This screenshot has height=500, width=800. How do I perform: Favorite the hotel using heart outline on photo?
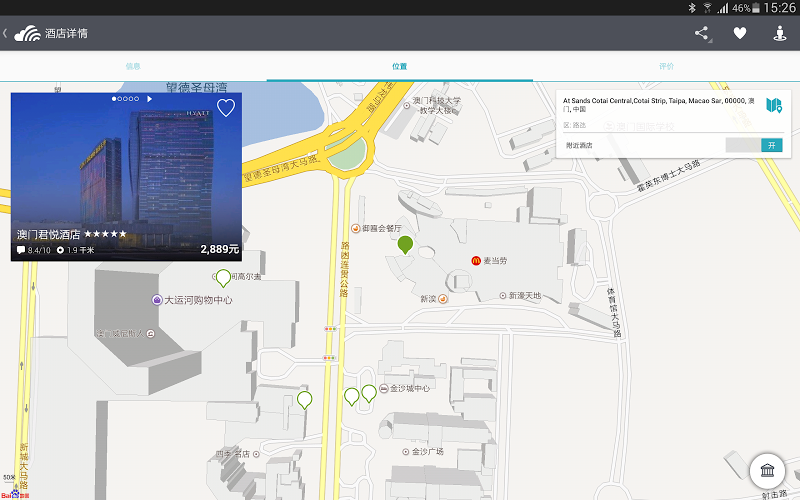(226, 108)
